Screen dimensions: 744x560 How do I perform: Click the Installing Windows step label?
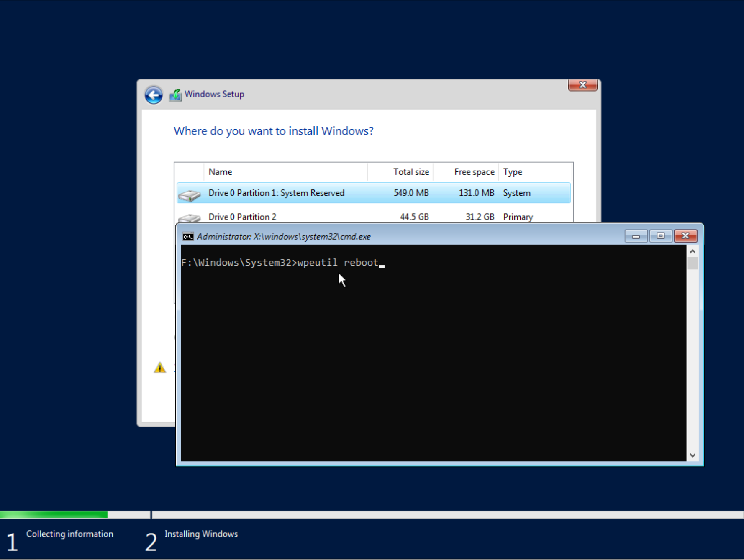(201, 534)
